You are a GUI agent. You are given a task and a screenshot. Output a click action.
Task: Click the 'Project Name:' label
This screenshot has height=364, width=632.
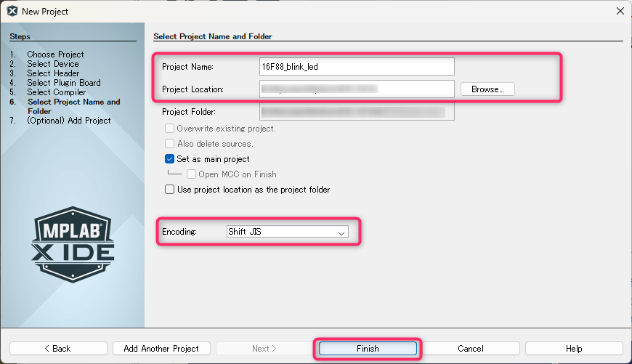(x=187, y=67)
